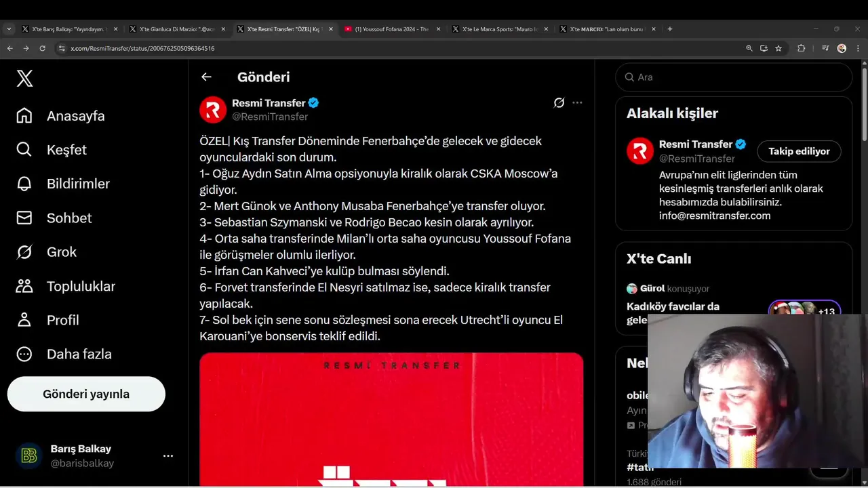Click the X logo in the sidebar
This screenshot has height=488, width=868.
pos(24,79)
